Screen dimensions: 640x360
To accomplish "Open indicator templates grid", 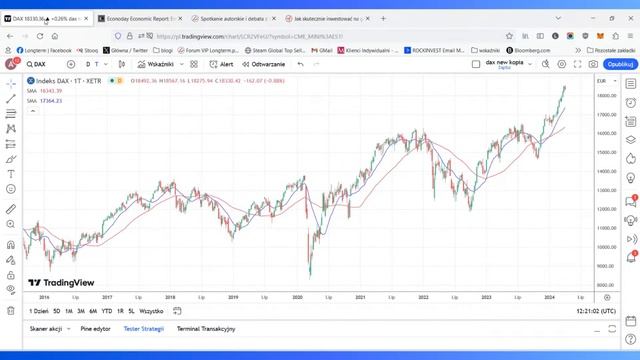I will (x=194, y=64).
